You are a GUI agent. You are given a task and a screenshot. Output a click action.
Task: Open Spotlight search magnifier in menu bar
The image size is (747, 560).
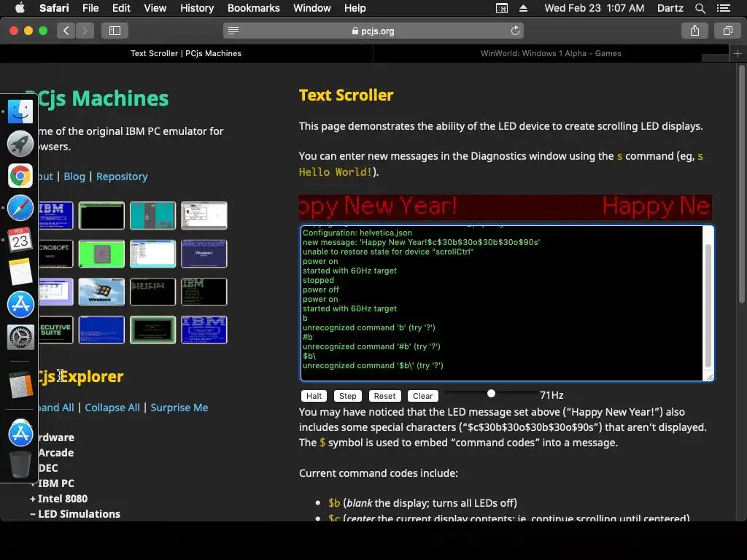pyautogui.click(x=700, y=8)
